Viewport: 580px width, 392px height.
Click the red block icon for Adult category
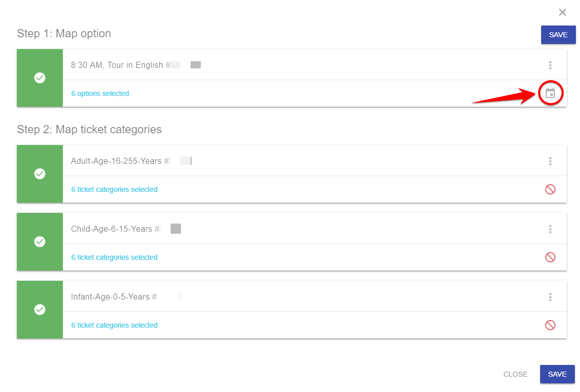[x=550, y=189]
